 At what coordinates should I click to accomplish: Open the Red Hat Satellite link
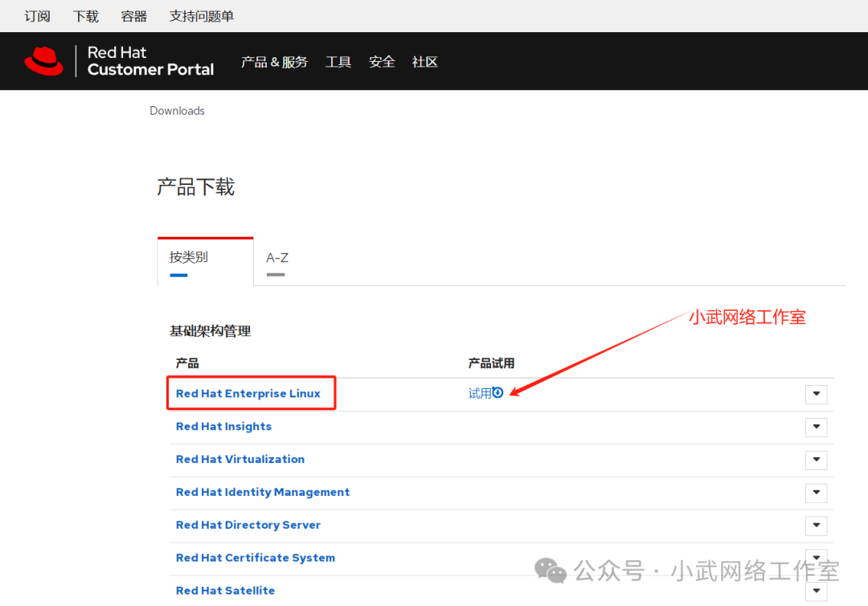click(225, 591)
